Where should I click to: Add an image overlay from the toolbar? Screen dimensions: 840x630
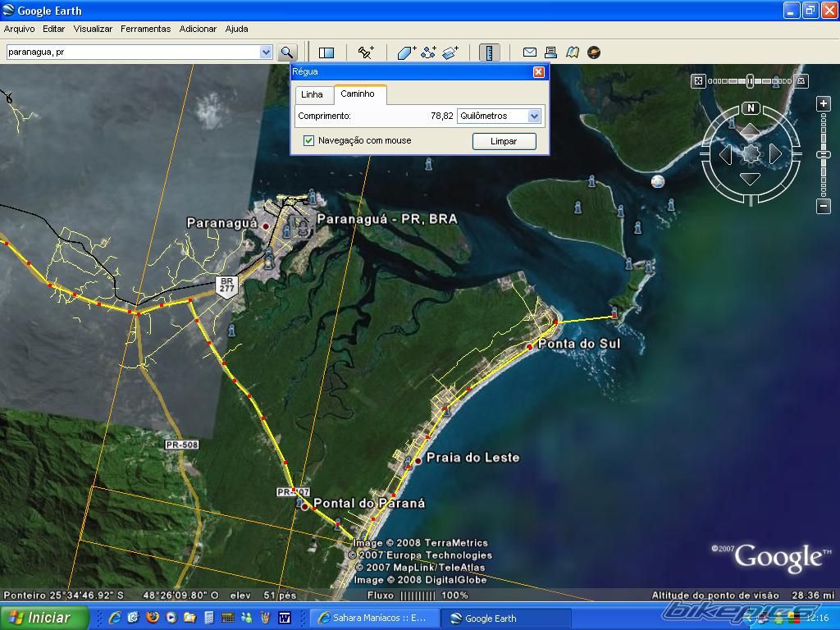pyautogui.click(x=450, y=52)
